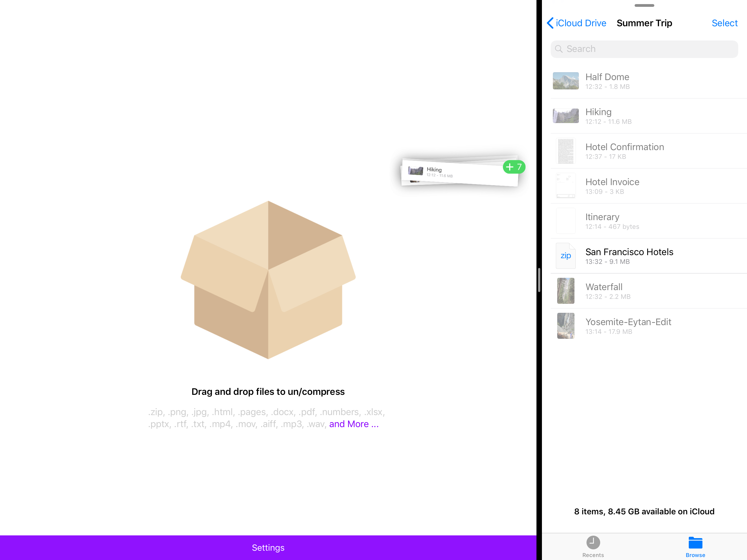Open the Half Dome photo thumbnail
Image resolution: width=747 pixels, height=560 pixels.
click(565, 81)
